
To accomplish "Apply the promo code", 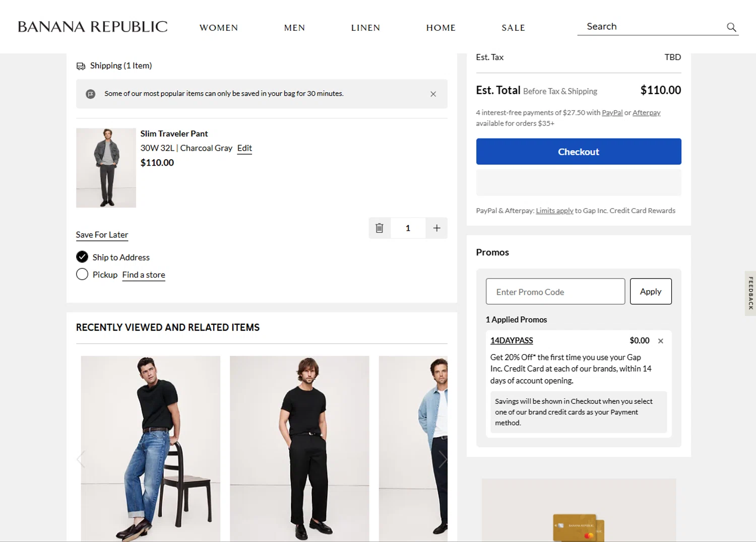I will (x=651, y=291).
